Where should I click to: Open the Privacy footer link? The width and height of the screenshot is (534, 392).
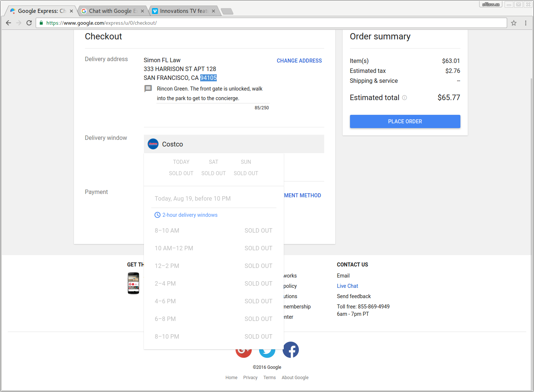point(250,378)
